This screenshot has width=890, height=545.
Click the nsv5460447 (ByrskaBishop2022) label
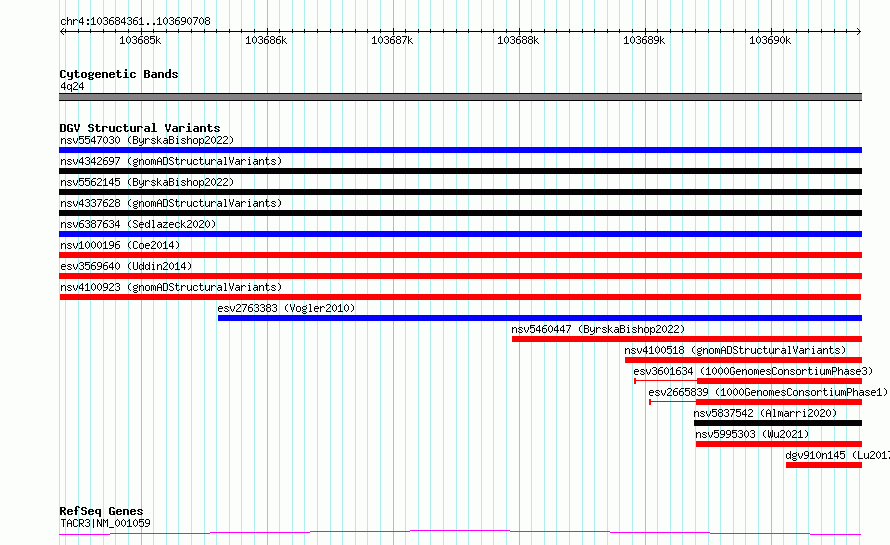(598, 329)
